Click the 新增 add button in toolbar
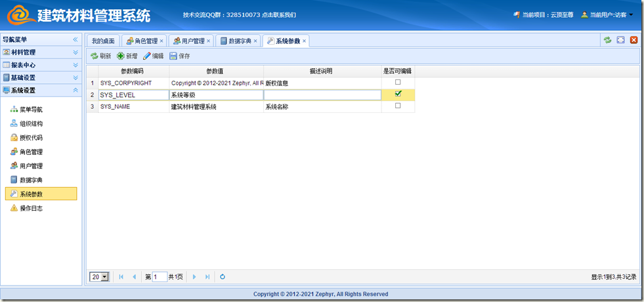This screenshot has width=644, height=302. (127, 56)
